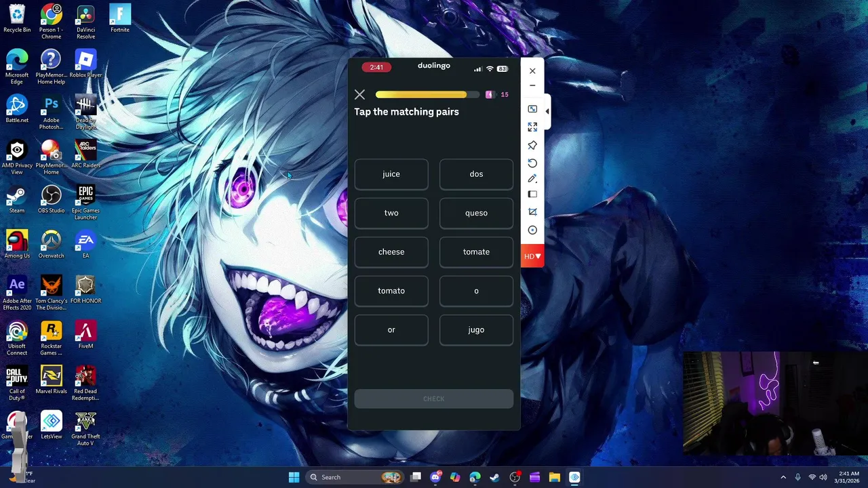Open Person 1 - Chrome desktop shortcut
This screenshot has width=868, height=488.
(51, 22)
